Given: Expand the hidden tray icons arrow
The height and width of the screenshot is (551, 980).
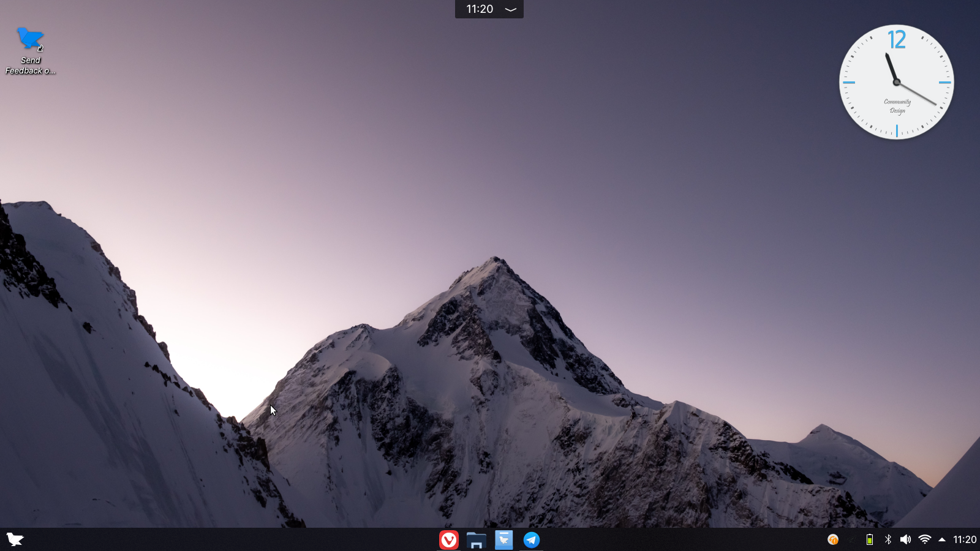Looking at the screenshot, I should 942,539.
